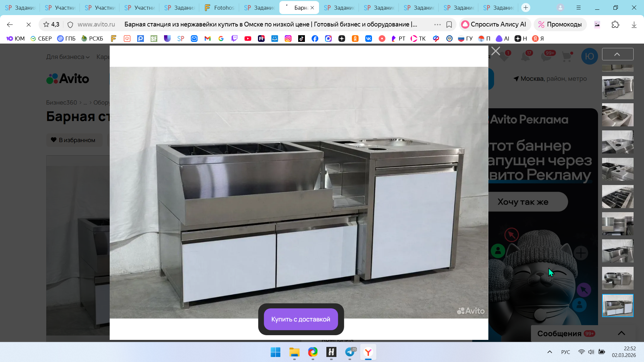Image resolution: width=644 pixels, height=362 pixels.
Task: Open the Instagram bookmark icon
Action: coord(288,39)
